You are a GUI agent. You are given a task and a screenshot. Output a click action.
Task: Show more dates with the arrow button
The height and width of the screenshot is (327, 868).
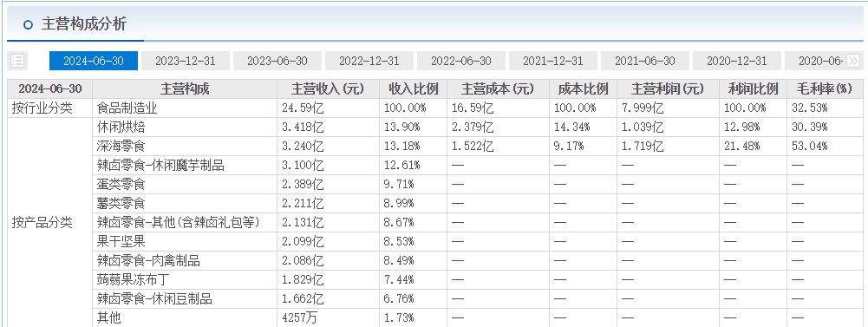click(x=853, y=61)
